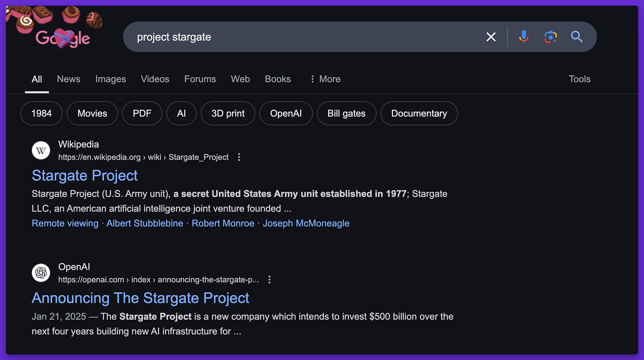Open Announcing The Stargate Project result
Screen dimensions: 644x360
point(141,298)
